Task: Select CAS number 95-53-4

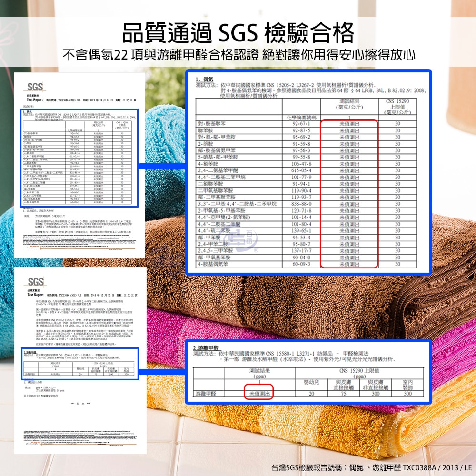Action: pos(301,238)
